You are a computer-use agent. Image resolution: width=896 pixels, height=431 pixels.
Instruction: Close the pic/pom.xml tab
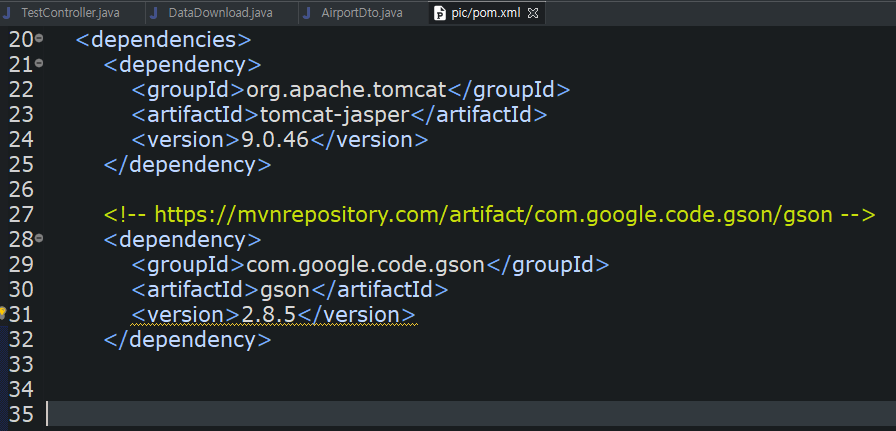[x=533, y=13]
